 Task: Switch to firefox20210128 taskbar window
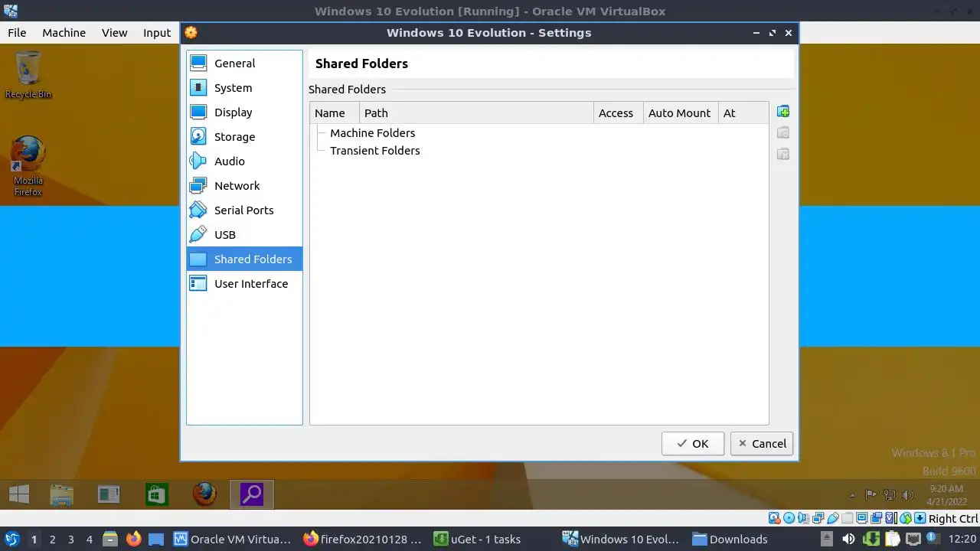(363, 539)
